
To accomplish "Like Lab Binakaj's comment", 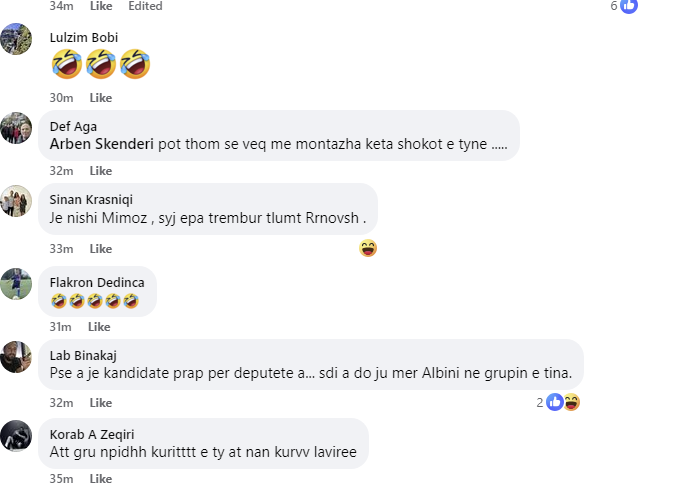I will (100, 403).
